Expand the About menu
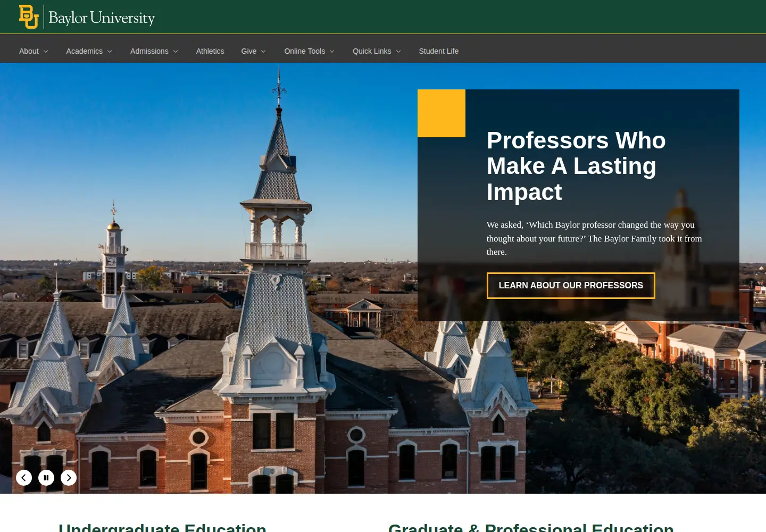This screenshot has width=766, height=532. pyautogui.click(x=34, y=51)
